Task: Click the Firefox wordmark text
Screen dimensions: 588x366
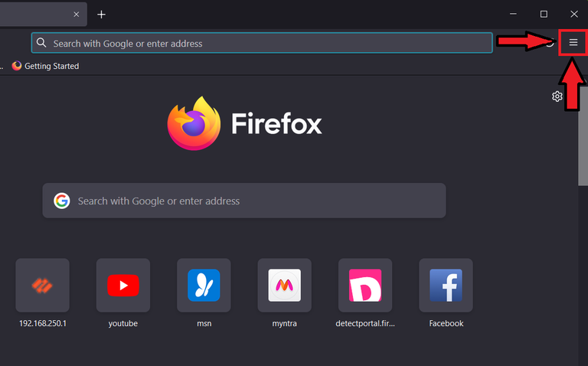Action: [276, 124]
